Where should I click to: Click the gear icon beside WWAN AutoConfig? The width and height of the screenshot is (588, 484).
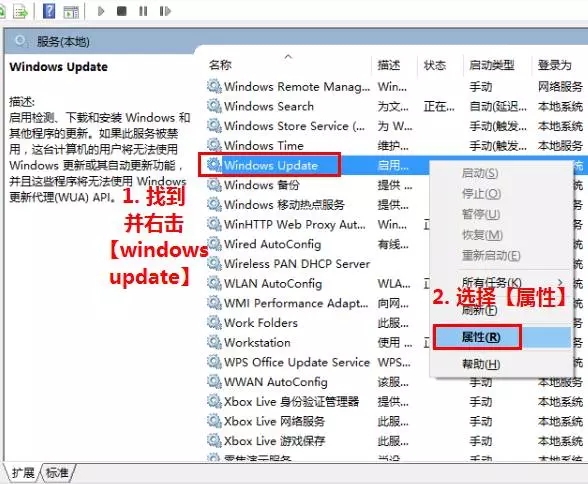pos(214,382)
